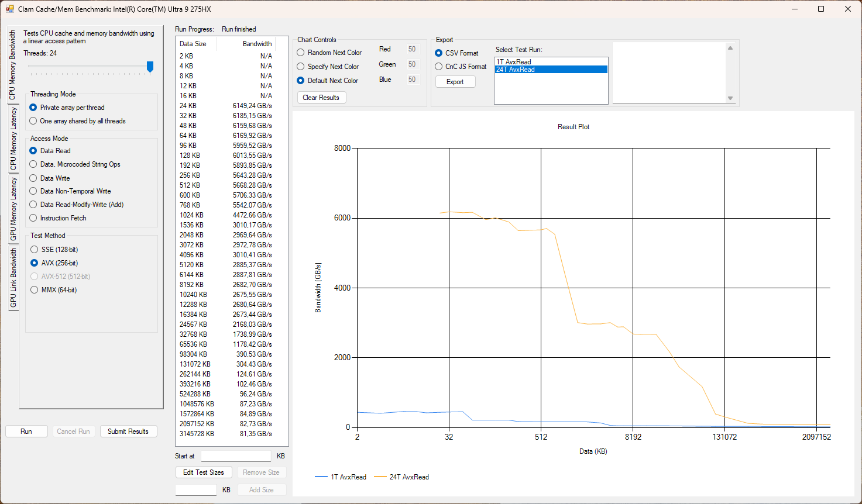Enable Random Next Color option
862x504 pixels.
coord(301,53)
